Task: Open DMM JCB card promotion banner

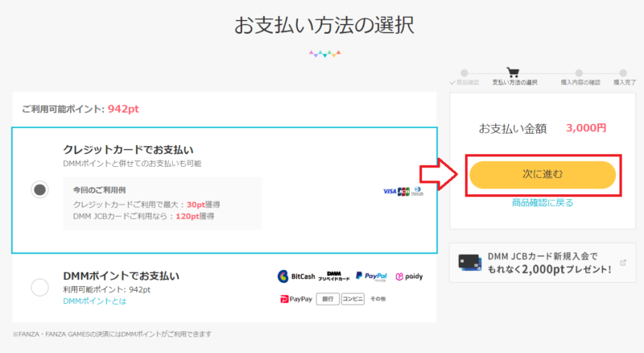Action: pos(543,263)
